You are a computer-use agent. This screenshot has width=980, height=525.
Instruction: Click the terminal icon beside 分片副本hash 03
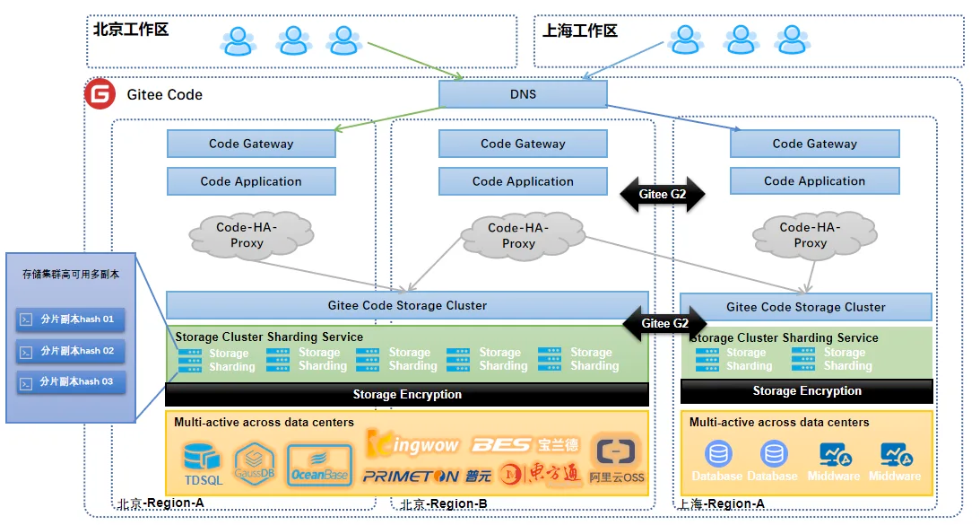click(26, 383)
